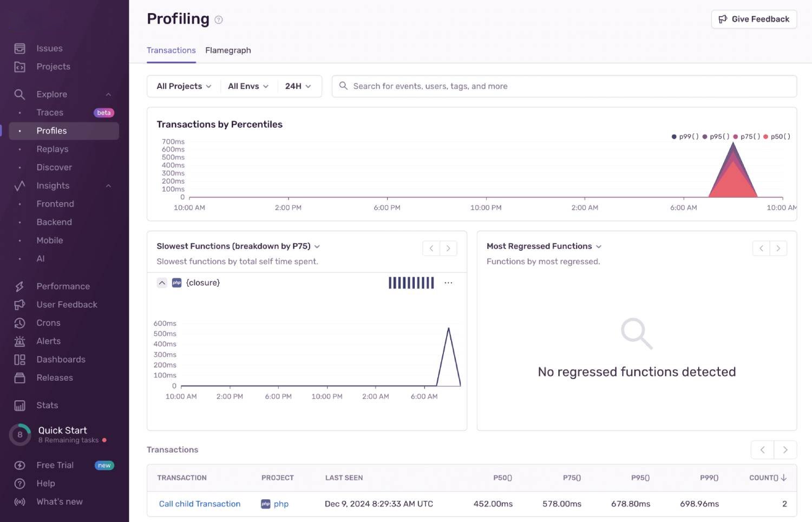The width and height of the screenshot is (812, 522).
Task: Select the Crons sidebar icon
Action: coord(19,323)
